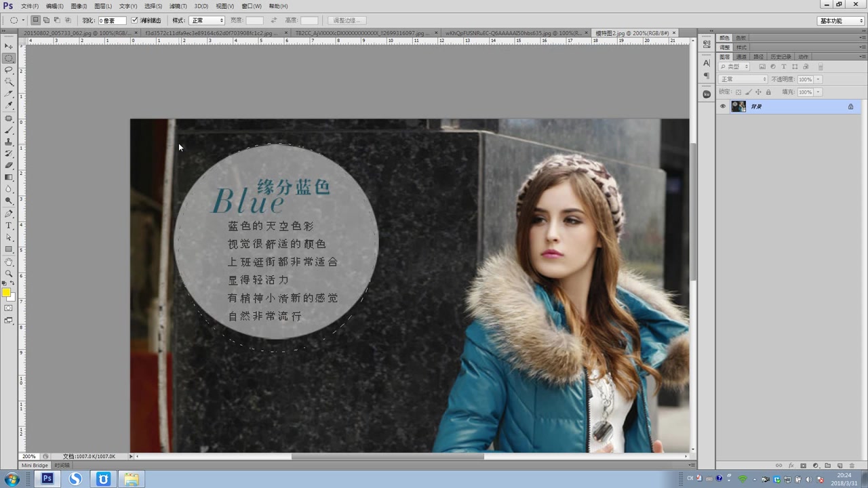
Task: Select the Elliptical Marquee tool in the toolbox
Action: click(x=9, y=58)
